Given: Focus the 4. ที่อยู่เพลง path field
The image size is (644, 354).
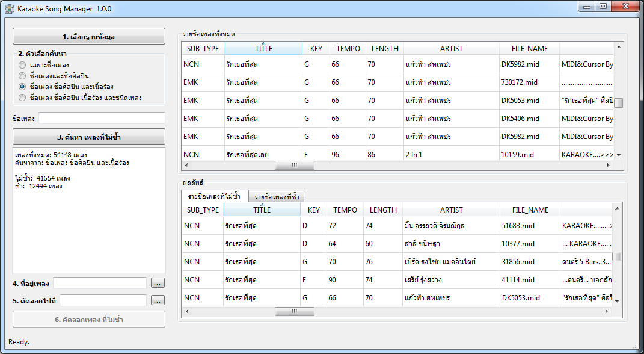Looking at the screenshot, I should [x=100, y=283].
